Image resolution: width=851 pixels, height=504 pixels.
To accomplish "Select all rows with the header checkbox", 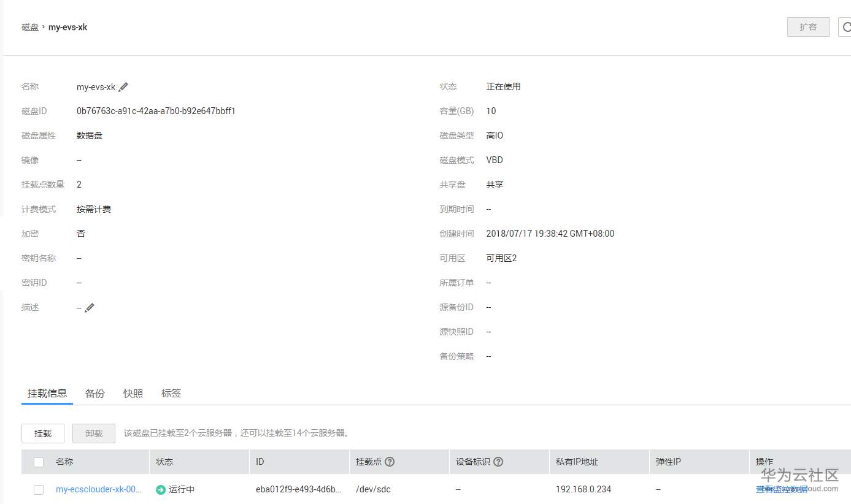I will click(39, 462).
